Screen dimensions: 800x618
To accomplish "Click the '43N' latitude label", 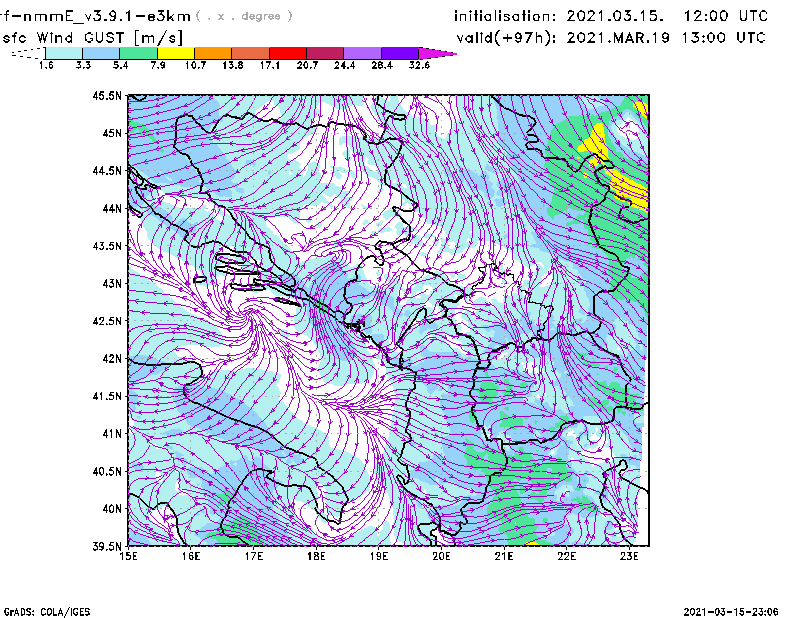I will [x=112, y=283].
